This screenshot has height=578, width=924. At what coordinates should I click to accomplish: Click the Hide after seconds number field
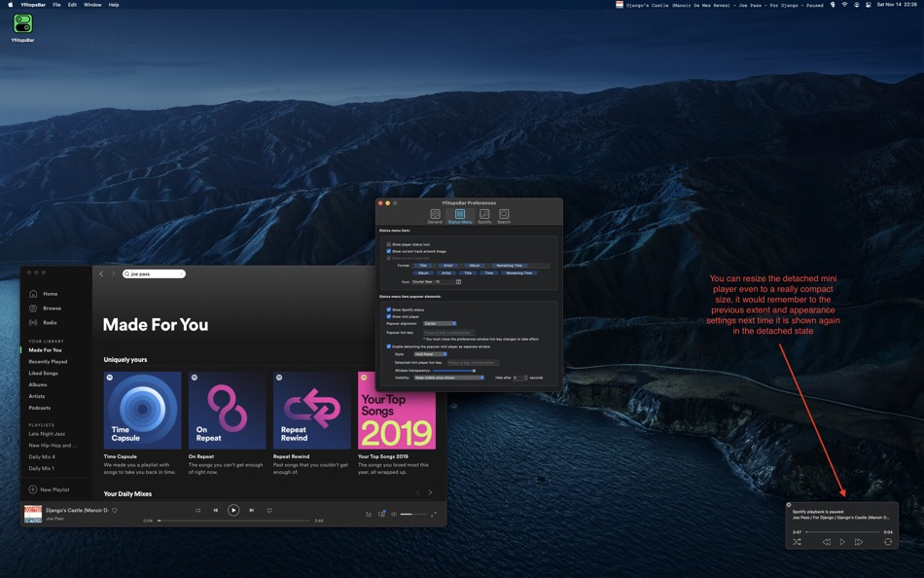click(x=518, y=378)
